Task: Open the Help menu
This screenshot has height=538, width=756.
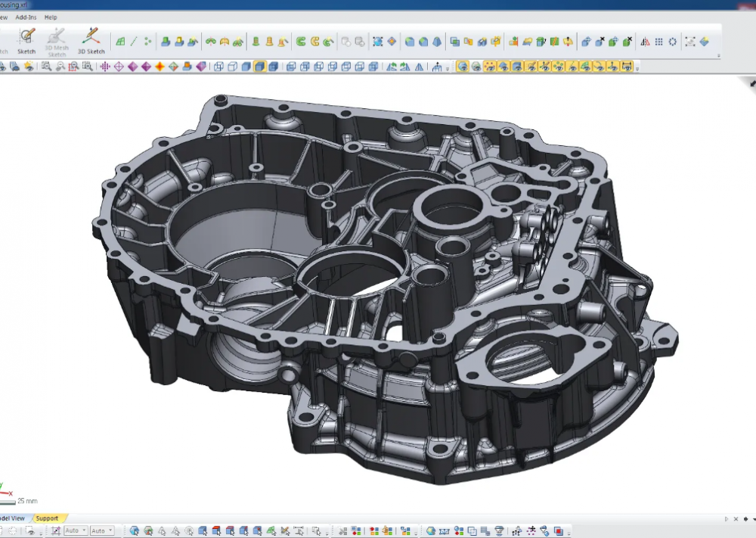Action: (x=51, y=17)
